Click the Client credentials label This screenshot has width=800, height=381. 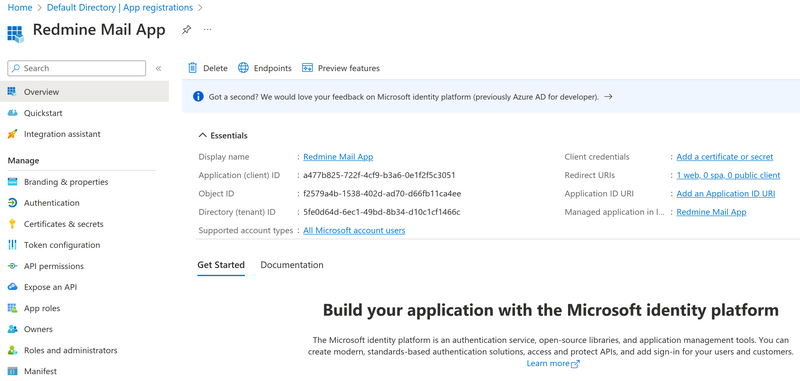[597, 157]
